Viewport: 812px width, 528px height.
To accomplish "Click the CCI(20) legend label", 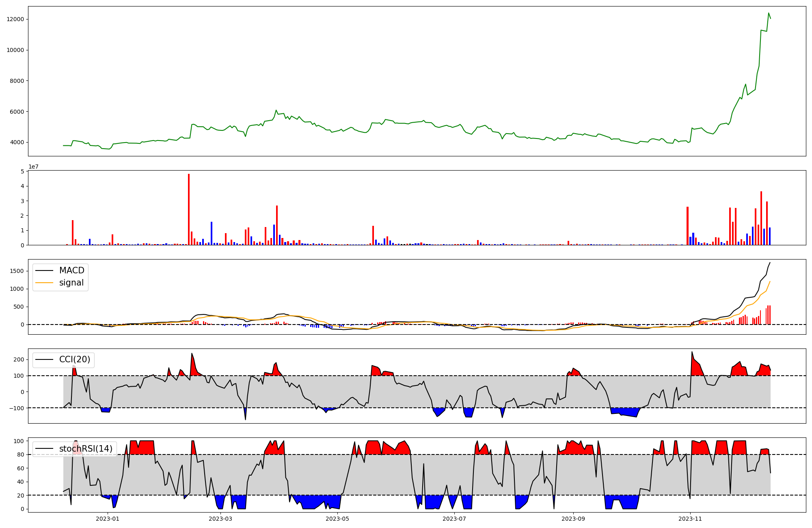I will (74, 359).
